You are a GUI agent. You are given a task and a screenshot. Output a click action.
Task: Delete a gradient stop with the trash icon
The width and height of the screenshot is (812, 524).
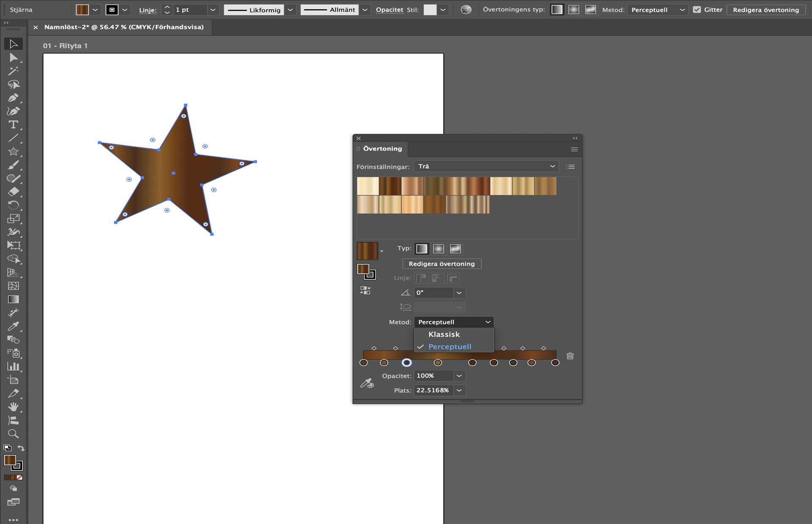pyautogui.click(x=570, y=356)
